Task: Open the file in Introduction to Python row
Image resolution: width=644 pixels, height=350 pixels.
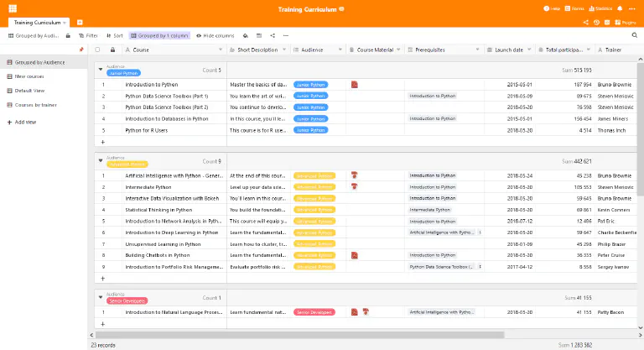Action: (355, 84)
